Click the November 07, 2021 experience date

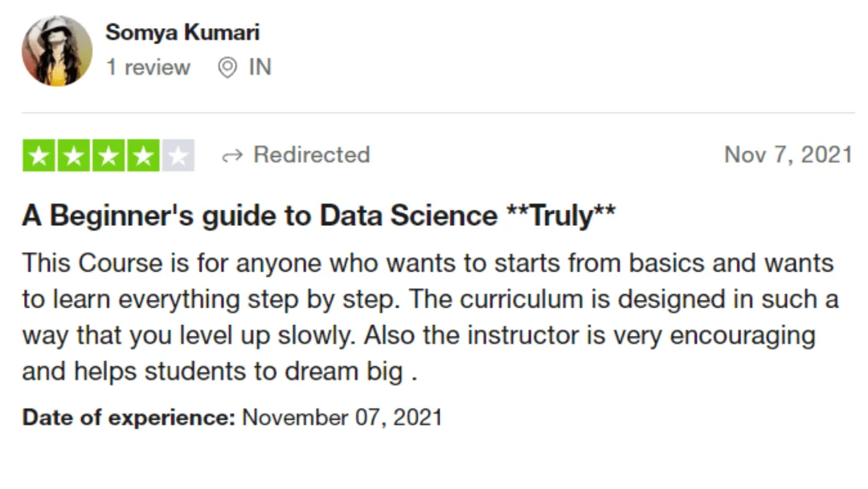[x=342, y=417]
